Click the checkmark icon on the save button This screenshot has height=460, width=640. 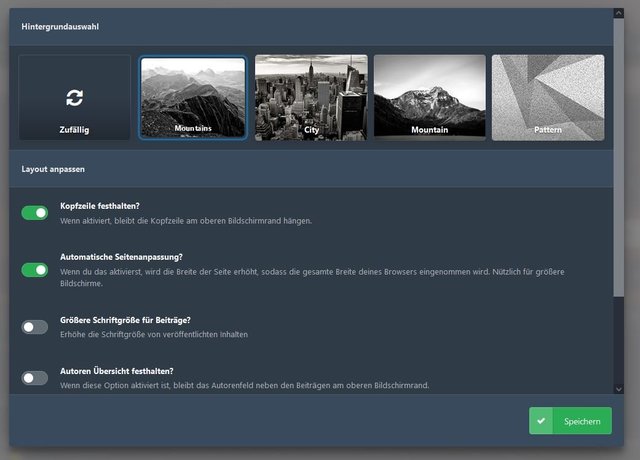tap(541, 421)
